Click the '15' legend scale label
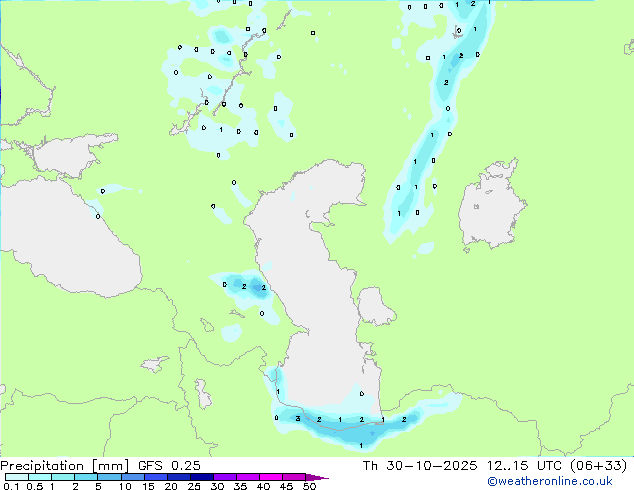634x490 pixels. (148, 486)
